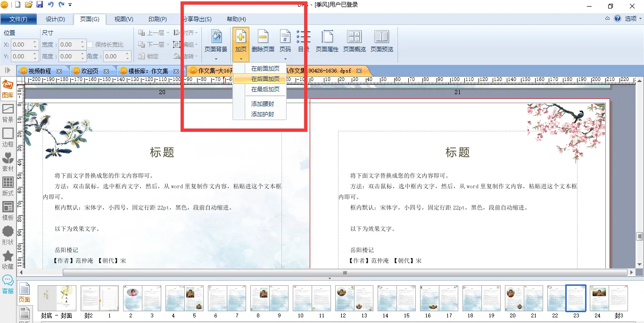
Task: Choose 在后面加页 from the dropdown menu
Action: (260, 79)
